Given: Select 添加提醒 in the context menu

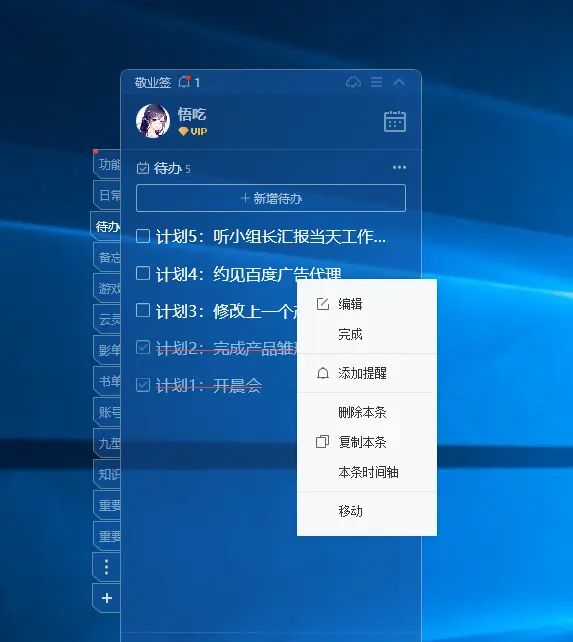Looking at the screenshot, I should coord(367,373).
